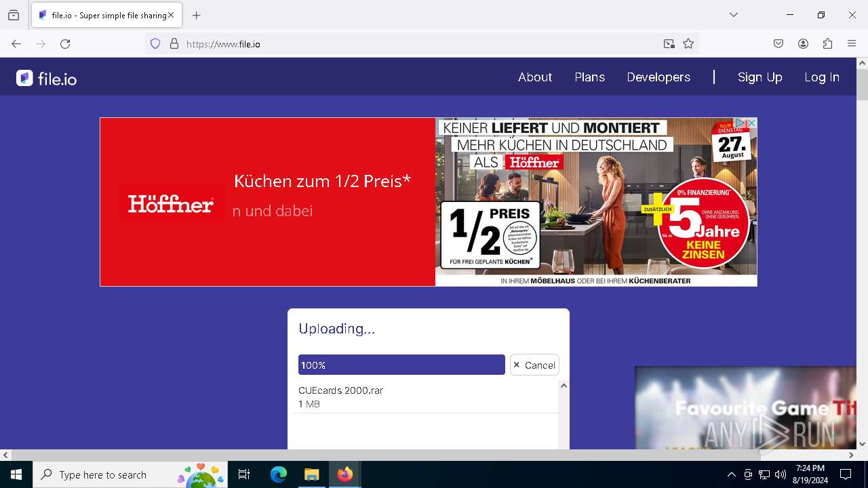Click the taskbar search box
Viewport: 868px width, 488px height.
click(130, 474)
